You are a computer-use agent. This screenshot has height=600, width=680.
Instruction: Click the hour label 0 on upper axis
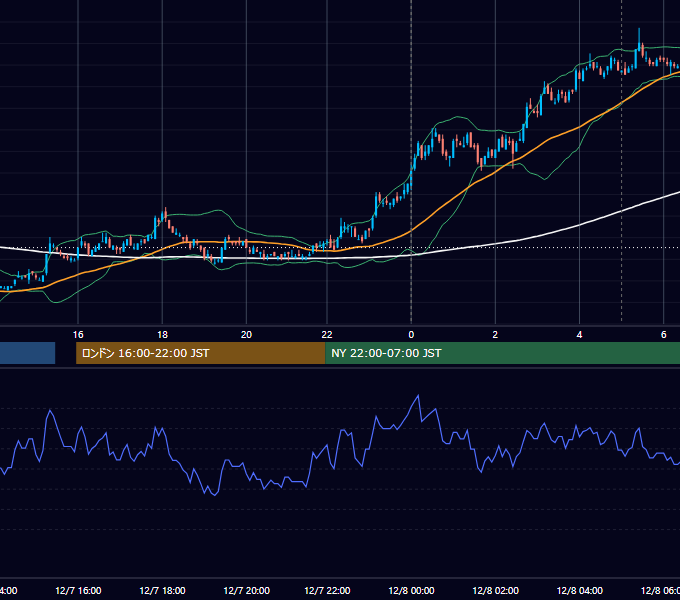[411, 335]
